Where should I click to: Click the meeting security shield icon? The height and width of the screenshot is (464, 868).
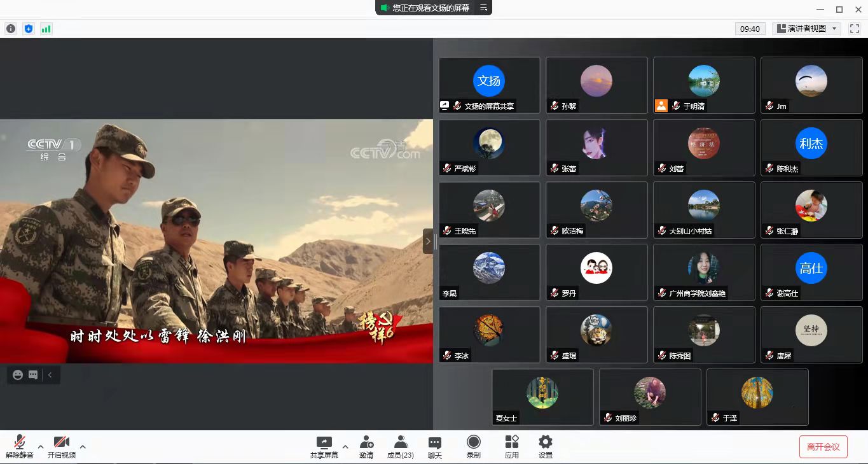(28, 29)
